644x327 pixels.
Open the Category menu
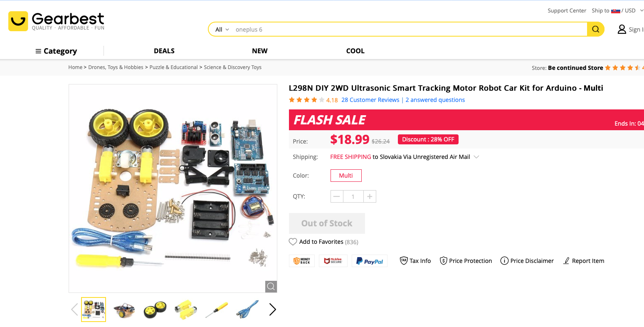[x=56, y=51]
